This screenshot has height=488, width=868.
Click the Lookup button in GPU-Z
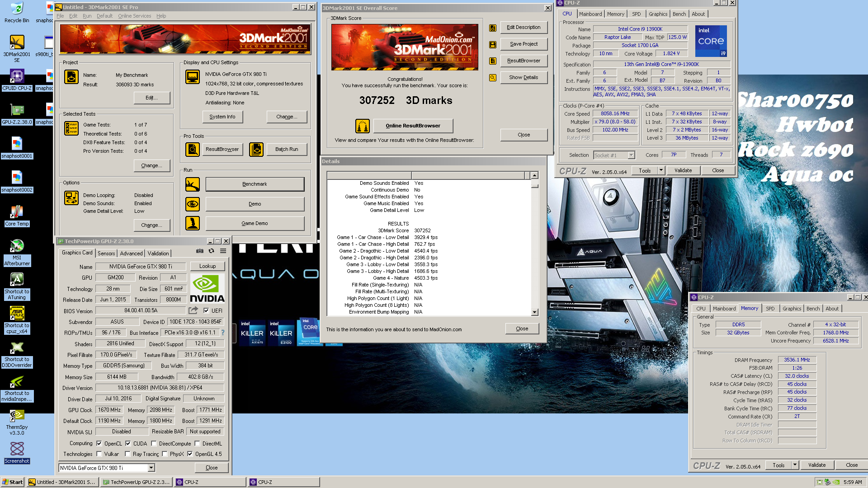[208, 266]
